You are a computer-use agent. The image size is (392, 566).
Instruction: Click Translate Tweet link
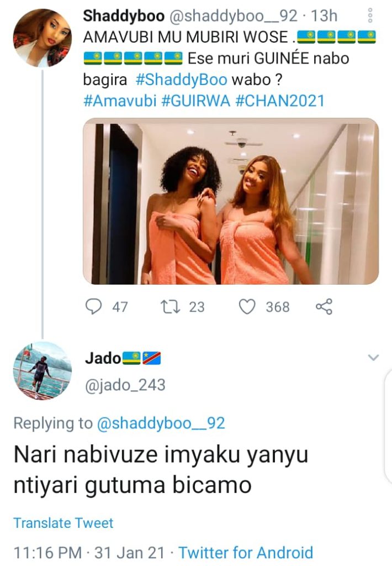63,523
